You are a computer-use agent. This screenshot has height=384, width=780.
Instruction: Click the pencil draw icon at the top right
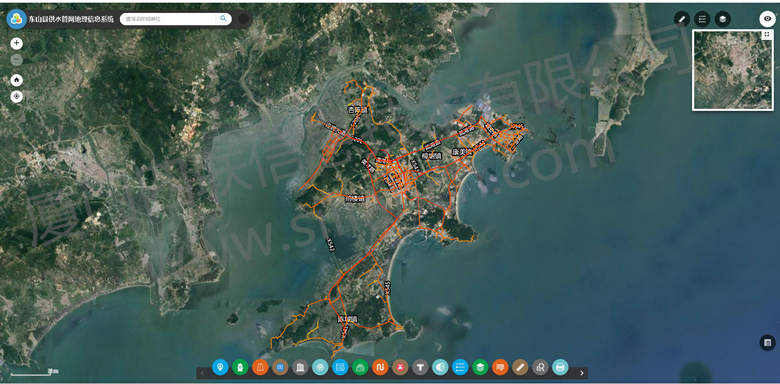coord(682,19)
